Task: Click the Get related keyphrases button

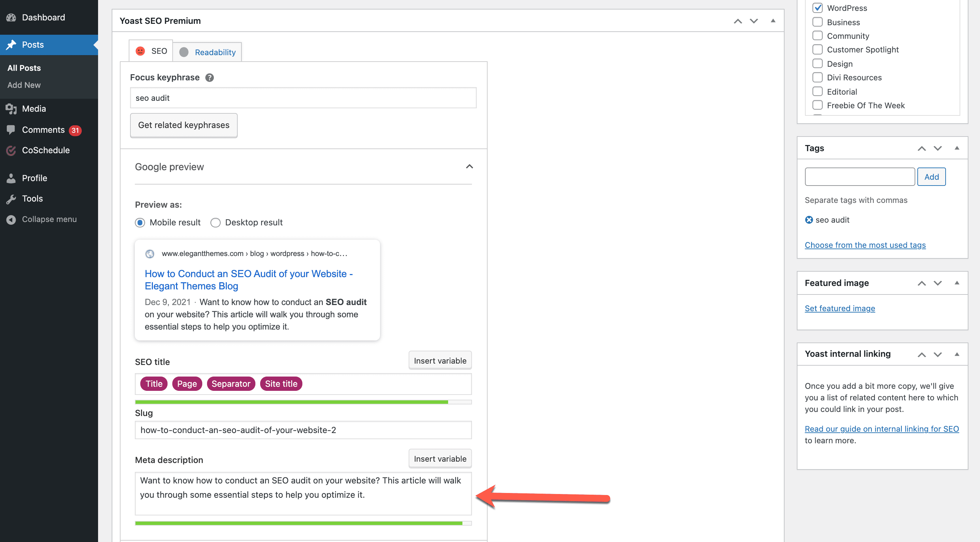Action: pyautogui.click(x=184, y=125)
